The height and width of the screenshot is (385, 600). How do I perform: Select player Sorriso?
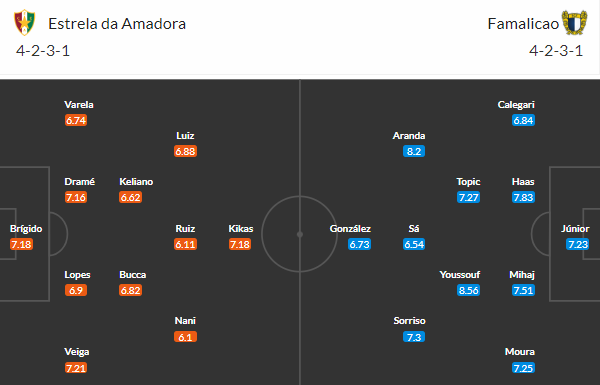click(409, 321)
